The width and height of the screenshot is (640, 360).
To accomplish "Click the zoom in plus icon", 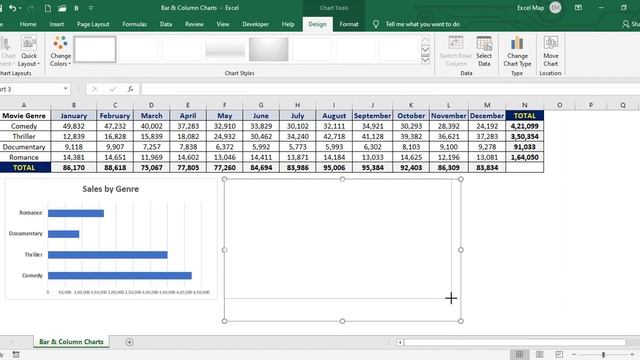I will tap(632, 354).
